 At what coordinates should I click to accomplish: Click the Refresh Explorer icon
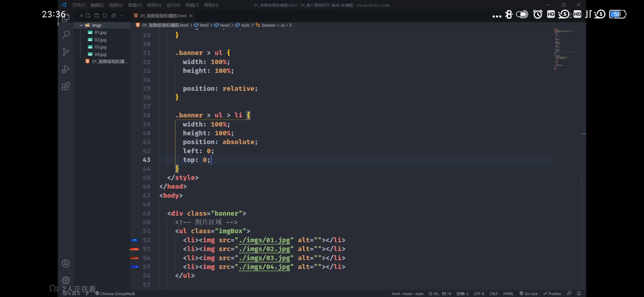(105, 16)
